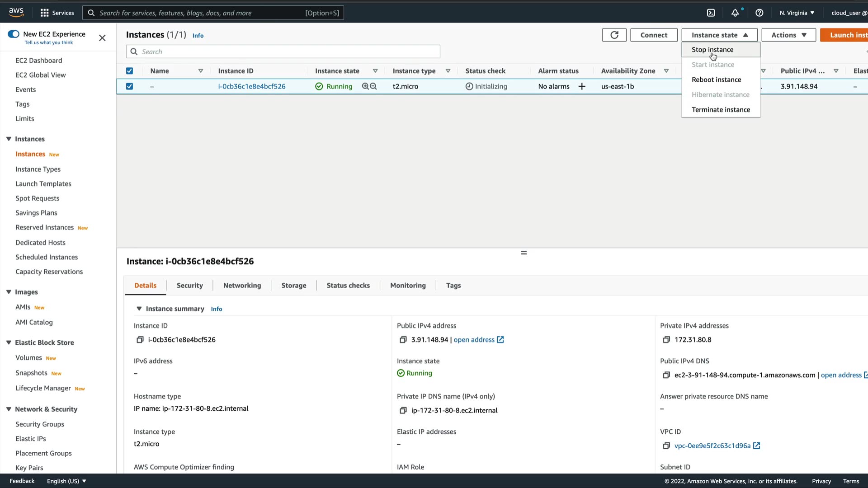Viewport: 868px width, 488px height.
Task: Open the Actions dropdown
Action: pos(788,35)
